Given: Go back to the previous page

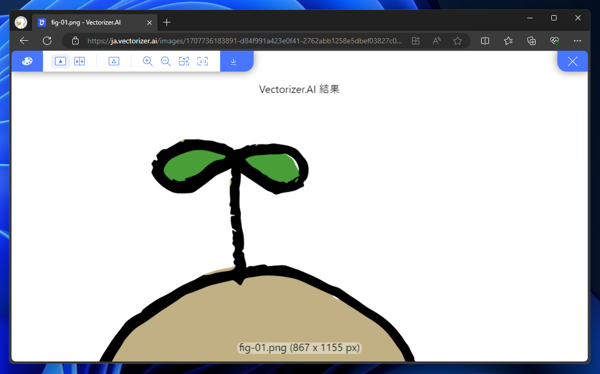Looking at the screenshot, I should [24, 41].
